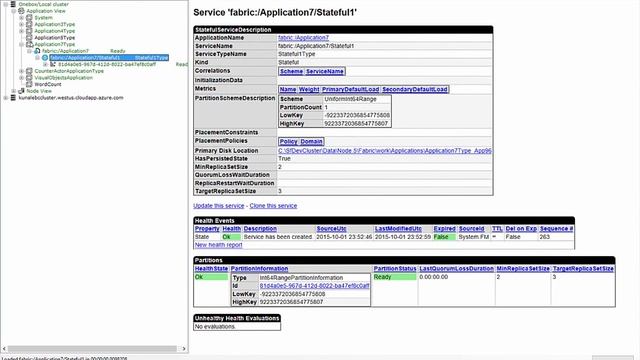Sort Partitions by LastQuorumLossDuration
Image resolution: width=640 pixels, height=360 pixels.
coord(457,269)
